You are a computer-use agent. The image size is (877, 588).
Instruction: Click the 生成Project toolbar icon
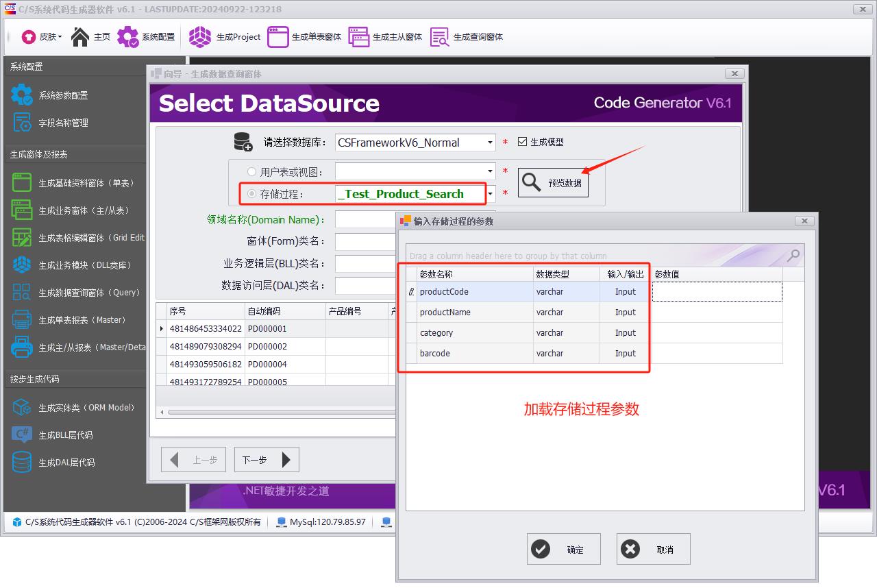pos(225,37)
